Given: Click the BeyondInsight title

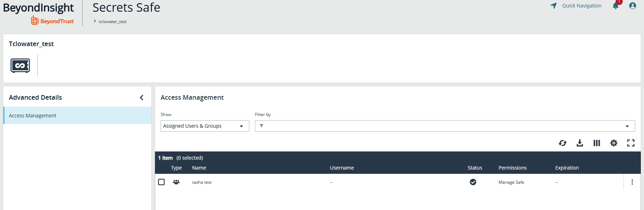Looking at the screenshot, I should [x=38, y=7].
